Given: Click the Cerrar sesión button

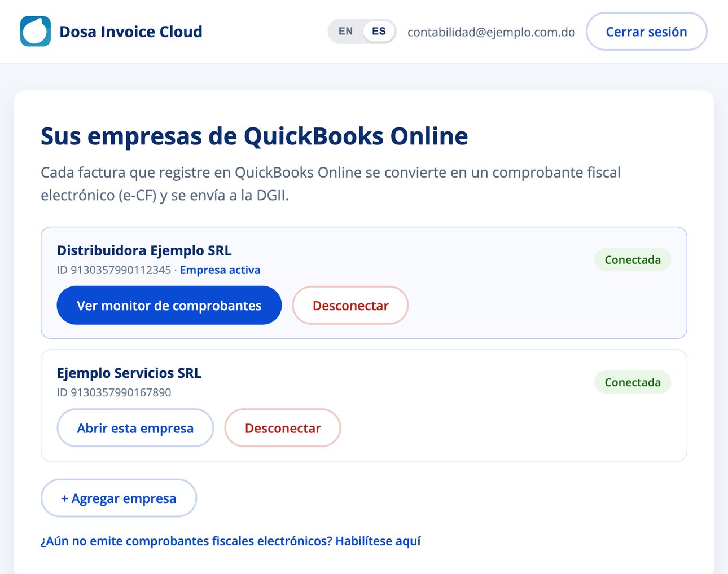Looking at the screenshot, I should point(646,32).
